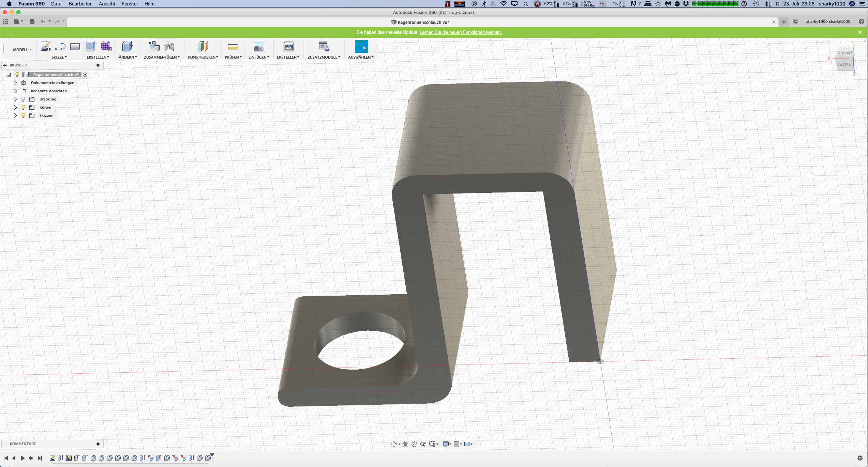Open the help question mark icon
Image resolution: width=868 pixels, height=467 pixels.
pos(862,21)
